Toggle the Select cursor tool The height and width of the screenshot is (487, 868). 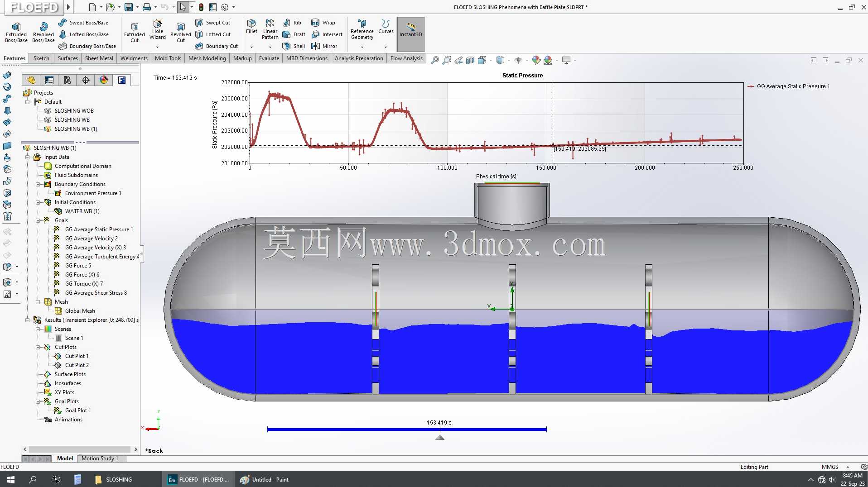tap(183, 7)
